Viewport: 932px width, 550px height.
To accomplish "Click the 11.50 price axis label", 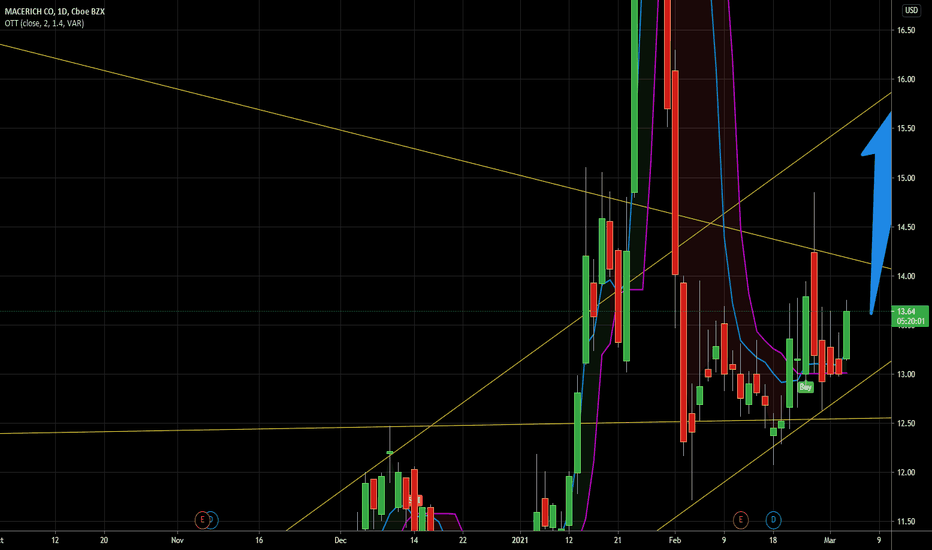I will click(x=906, y=522).
